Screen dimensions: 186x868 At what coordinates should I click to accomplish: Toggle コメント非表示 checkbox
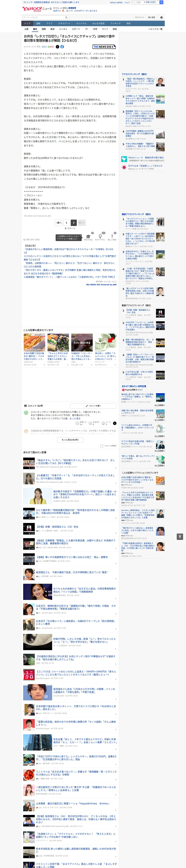(x=102, y=446)
